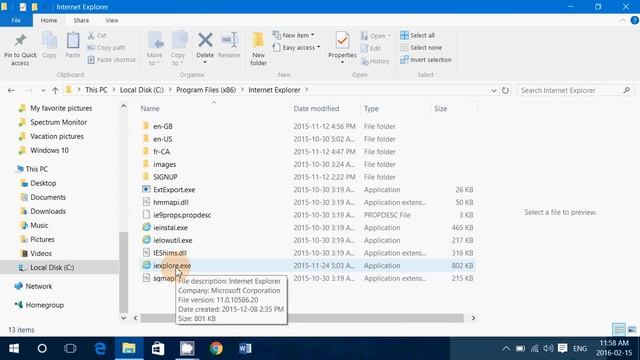Click the History ribbon button
Viewport: 640px width, 360px height.
coord(375,61)
